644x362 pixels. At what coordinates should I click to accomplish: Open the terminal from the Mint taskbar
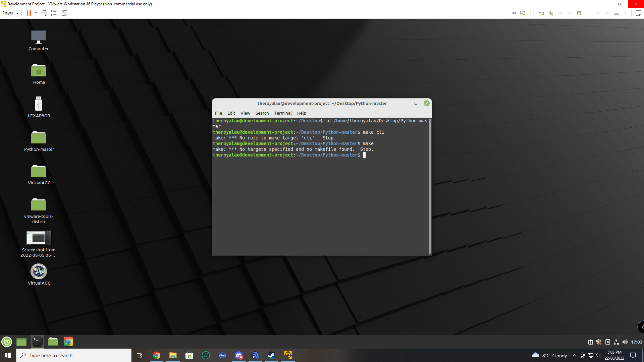(37, 342)
